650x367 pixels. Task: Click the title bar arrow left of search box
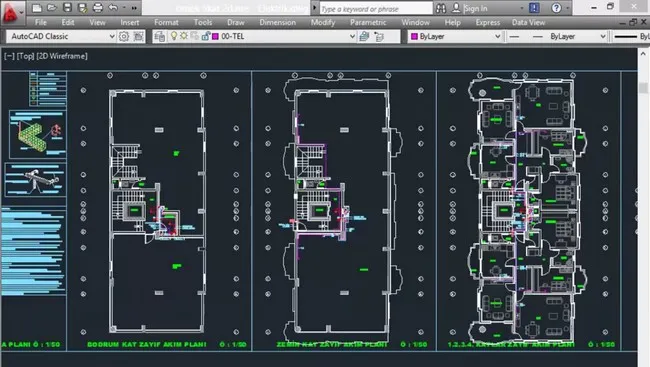pos(314,8)
